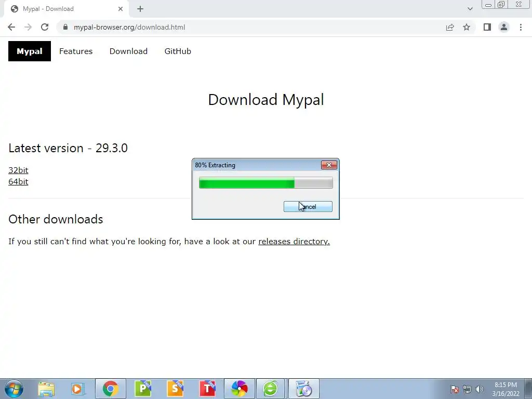Click the lock icon in the address bar

pos(65,27)
